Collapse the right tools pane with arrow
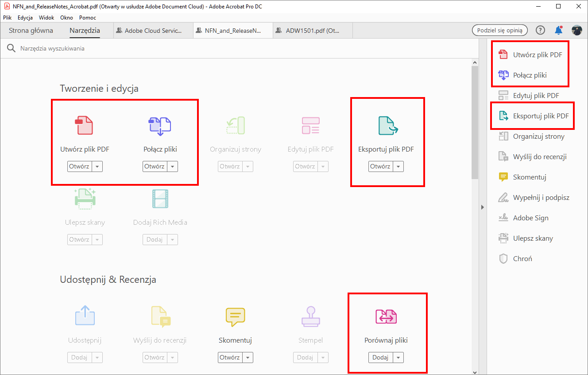588x375 pixels. (483, 207)
